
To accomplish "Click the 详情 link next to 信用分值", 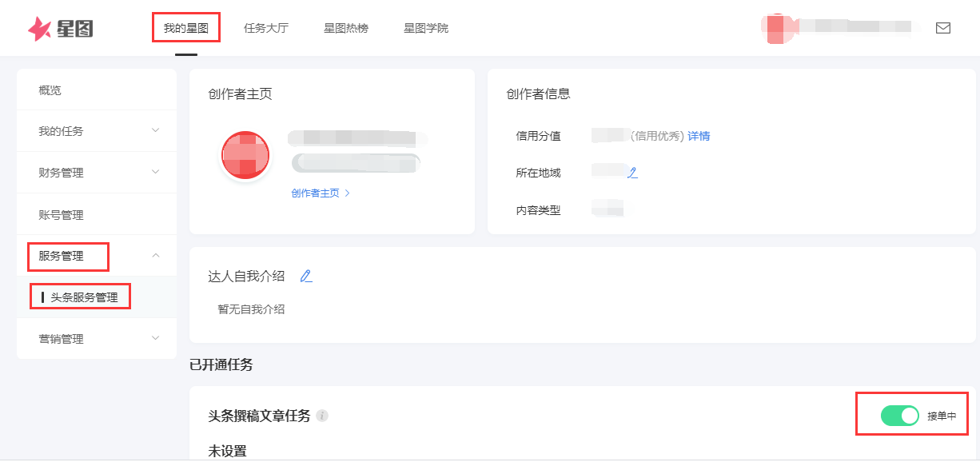I will [699, 135].
